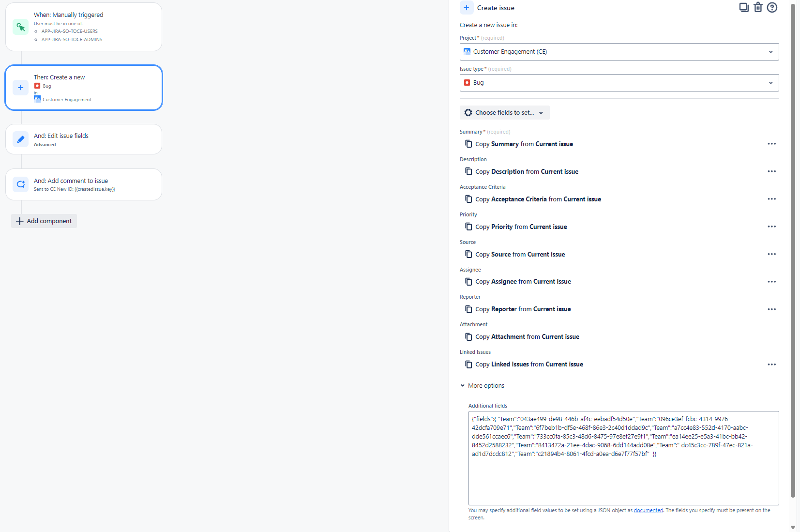The width and height of the screenshot is (800, 532).
Task: Click the copy icon beside Copy Attachment
Action: pyautogui.click(x=468, y=336)
